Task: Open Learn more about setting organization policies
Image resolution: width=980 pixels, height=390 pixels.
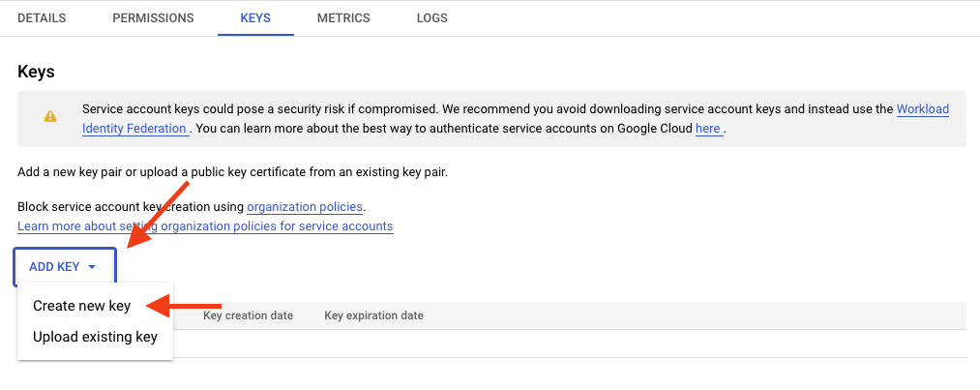Action: [x=205, y=226]
